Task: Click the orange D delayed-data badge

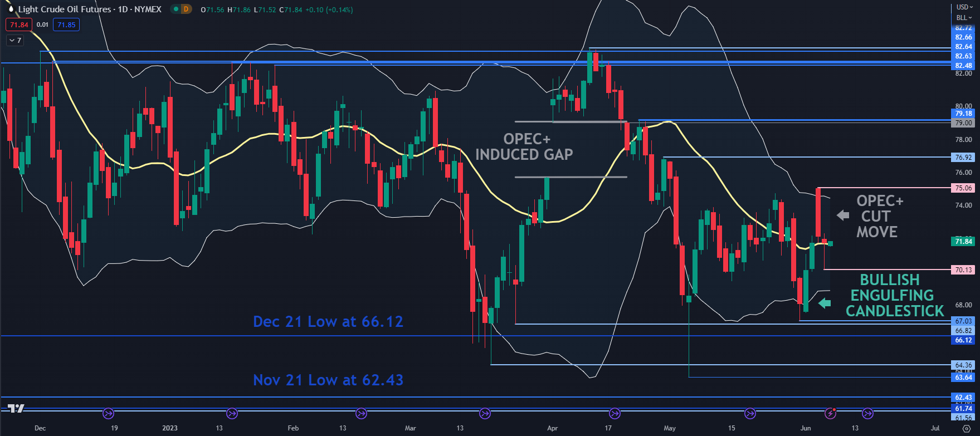Action: (186, 9)
